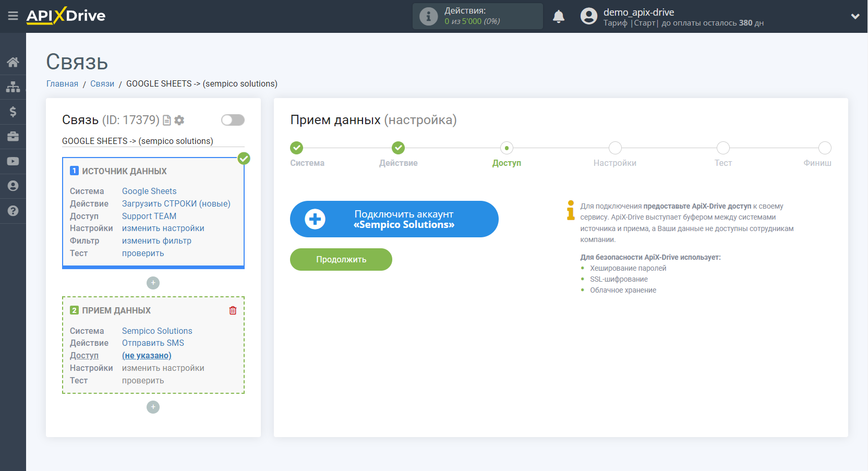Open Загрузить СТРОКИ (новые) action link
Viewport: 868px width, 471px height.
[176, 203]
